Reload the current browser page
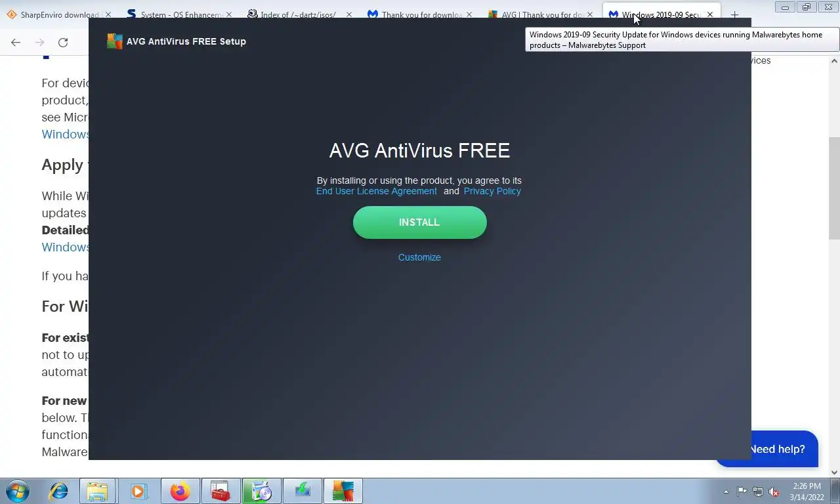Screen dimensions: 840x504 click(63, 42)
